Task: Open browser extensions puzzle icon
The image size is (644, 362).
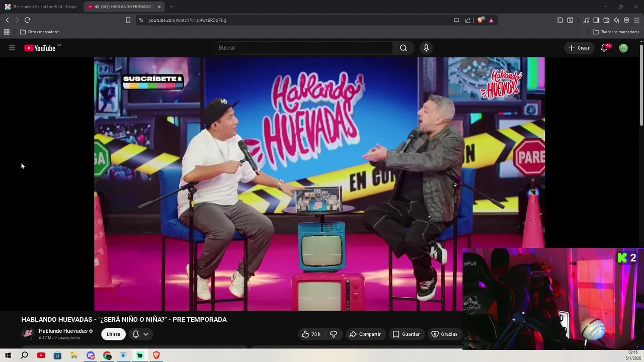Action: [x=560, y=20]
